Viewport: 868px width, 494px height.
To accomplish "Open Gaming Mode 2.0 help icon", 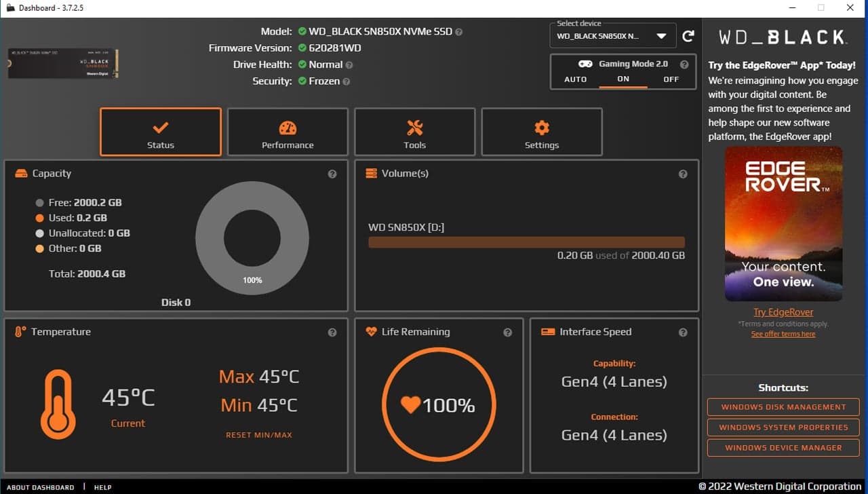I will [x=684, y=64].
